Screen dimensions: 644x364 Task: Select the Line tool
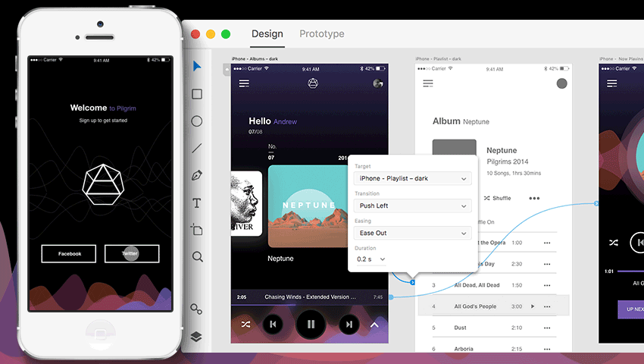197,149
